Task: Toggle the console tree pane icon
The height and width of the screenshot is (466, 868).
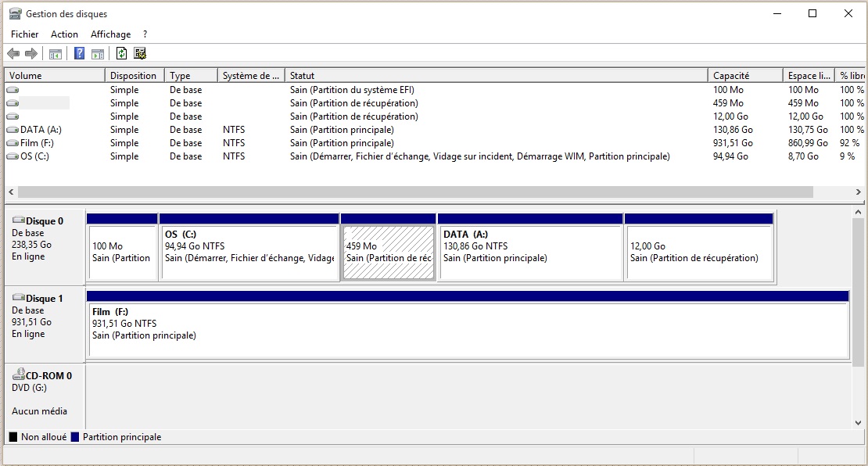Action: click(x=56, y=54)
